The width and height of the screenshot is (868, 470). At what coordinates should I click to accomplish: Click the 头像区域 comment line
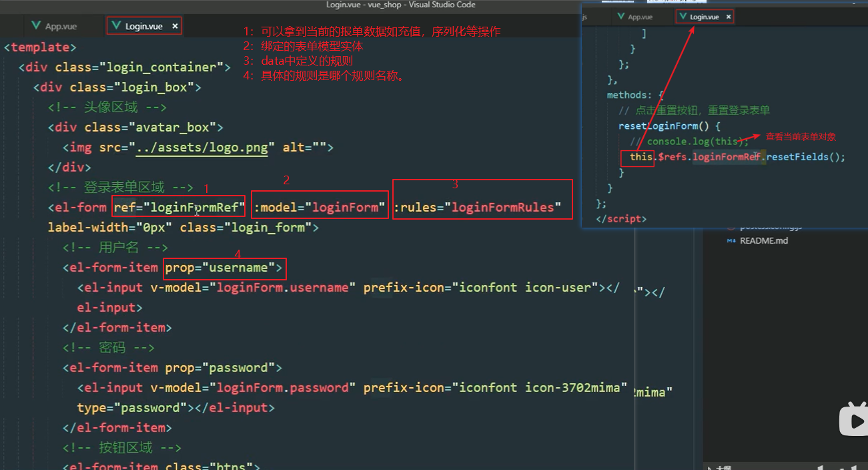click(107, 107)
